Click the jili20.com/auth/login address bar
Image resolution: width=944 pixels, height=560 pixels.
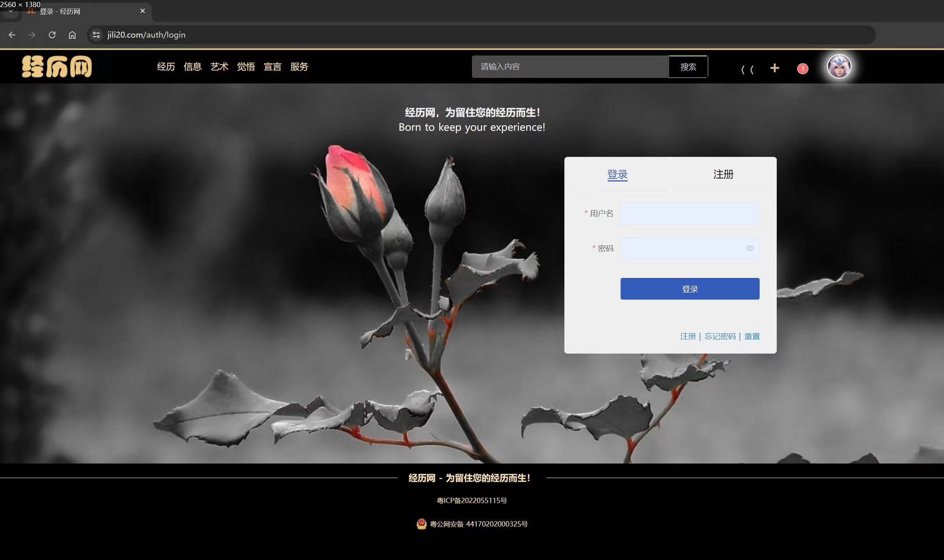click(481, 35)
